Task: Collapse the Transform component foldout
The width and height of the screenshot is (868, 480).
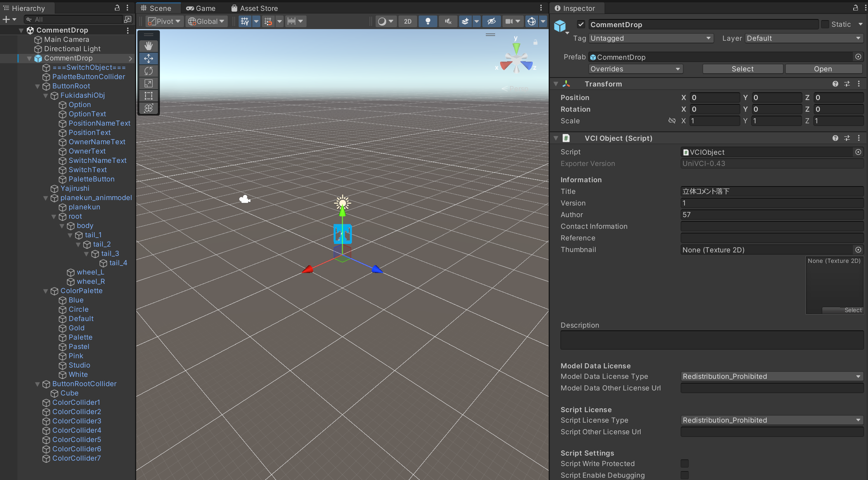Action: [556, 84]
